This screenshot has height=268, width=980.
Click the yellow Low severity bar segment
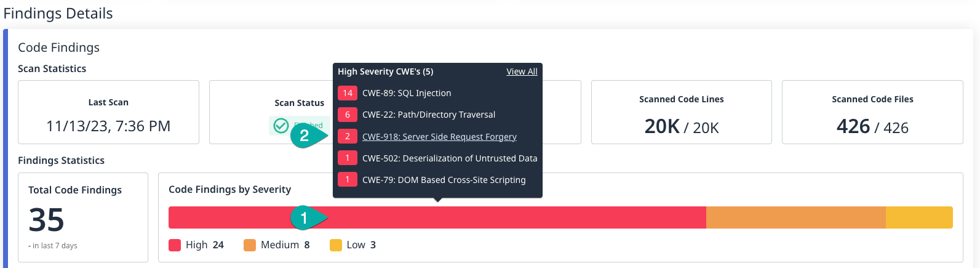(x=919, y=217)
